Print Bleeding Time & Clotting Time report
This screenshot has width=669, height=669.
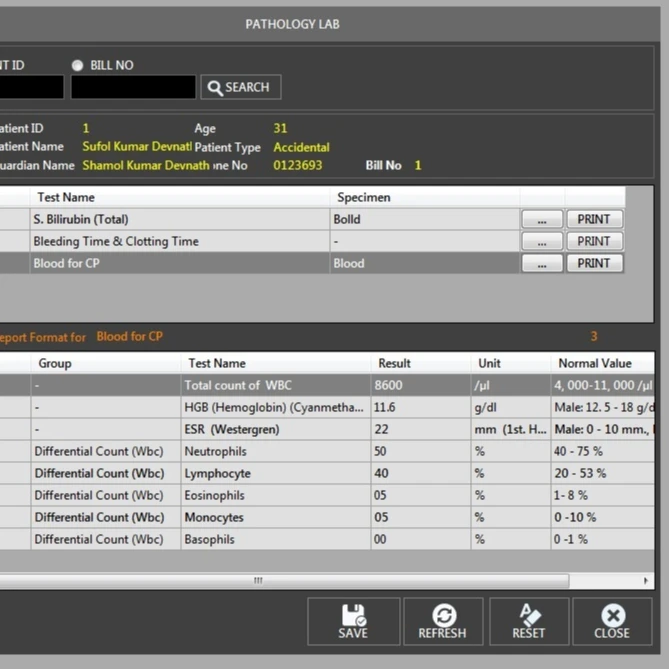(594, 241)
